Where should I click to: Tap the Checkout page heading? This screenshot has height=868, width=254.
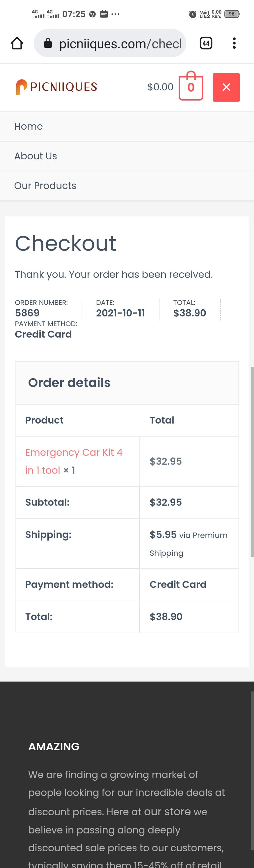click(65, 243)
